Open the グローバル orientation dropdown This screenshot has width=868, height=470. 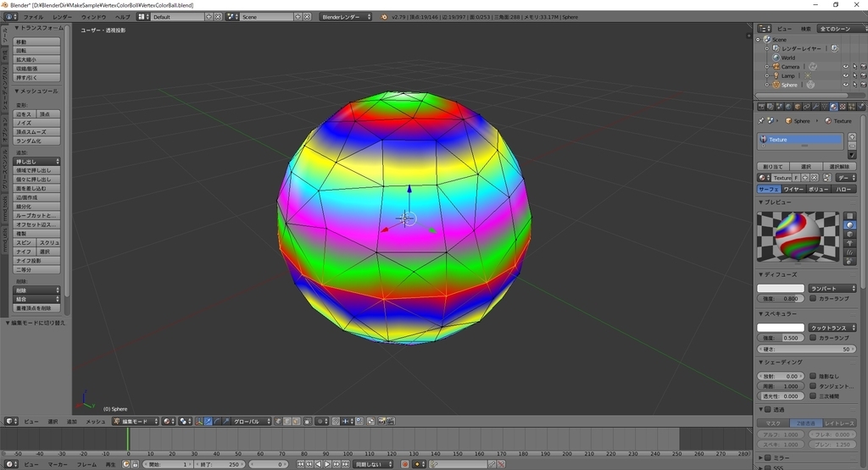[252, 422]
